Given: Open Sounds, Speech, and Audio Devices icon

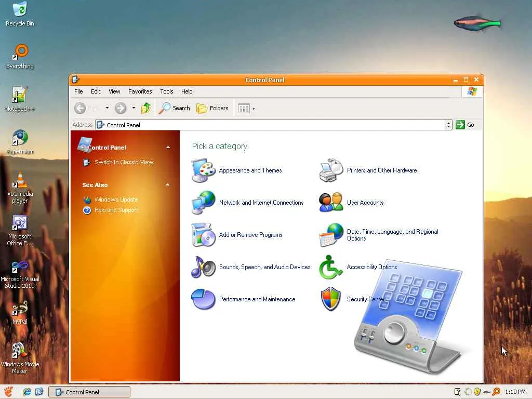Looking at the screenshot, I should tap(203, 267).
